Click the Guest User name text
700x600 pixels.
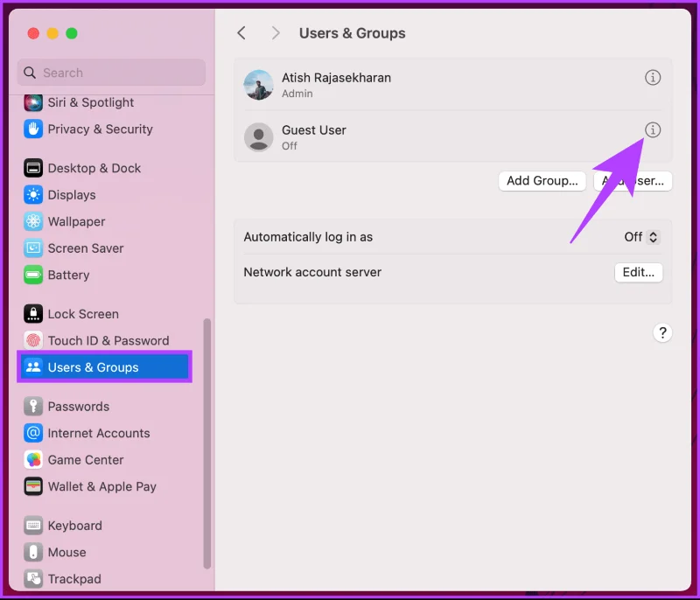(x=314, y=130)
